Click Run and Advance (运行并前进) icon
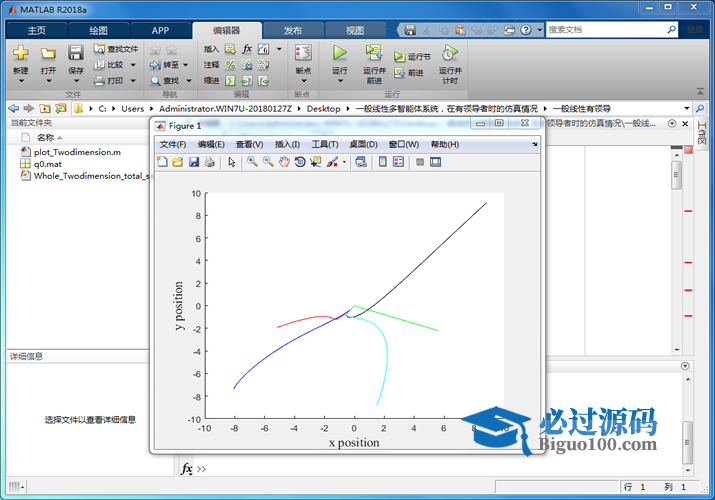715x500 pixels. click(374, 53)
